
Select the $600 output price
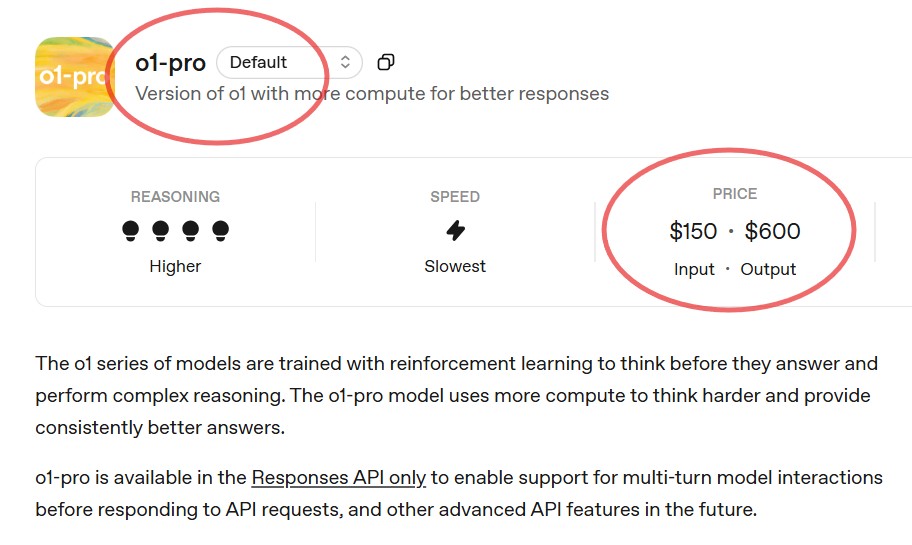[773, 232]
